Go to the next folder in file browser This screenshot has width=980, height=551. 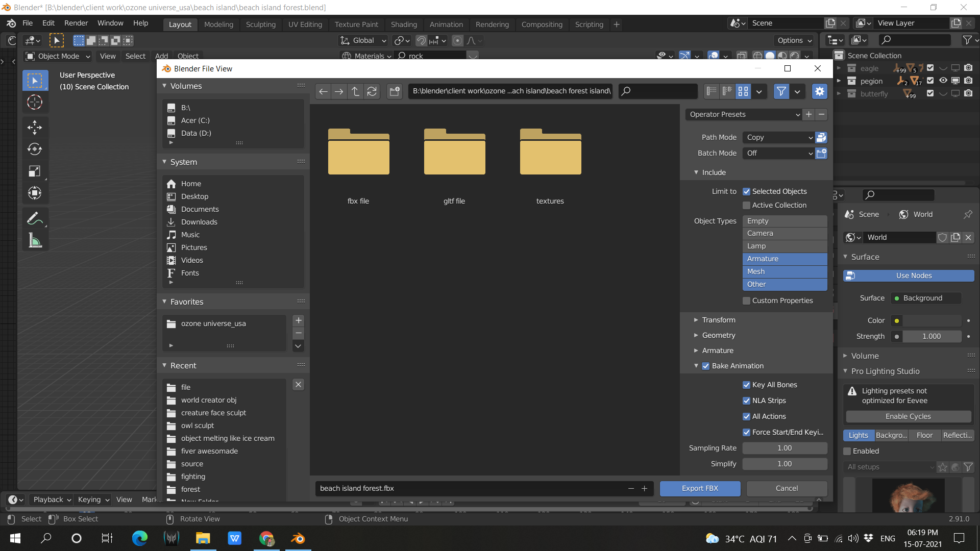[x=339, y=91]
